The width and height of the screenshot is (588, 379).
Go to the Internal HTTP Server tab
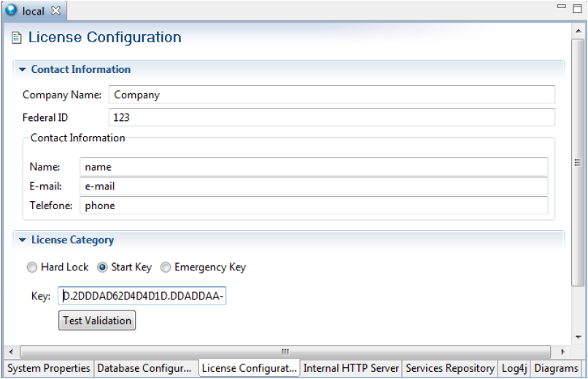[351, 368]
